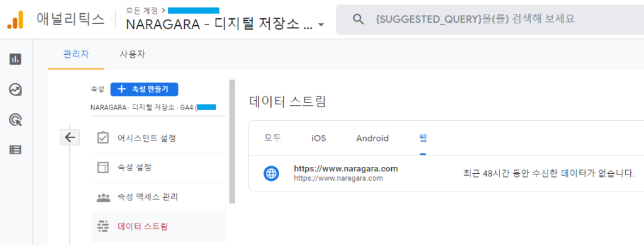Image resolution: width=644 pixels, height=245 pixels.
Task: Click the back arrow button in admin column
Action: [x=70, y=137]
